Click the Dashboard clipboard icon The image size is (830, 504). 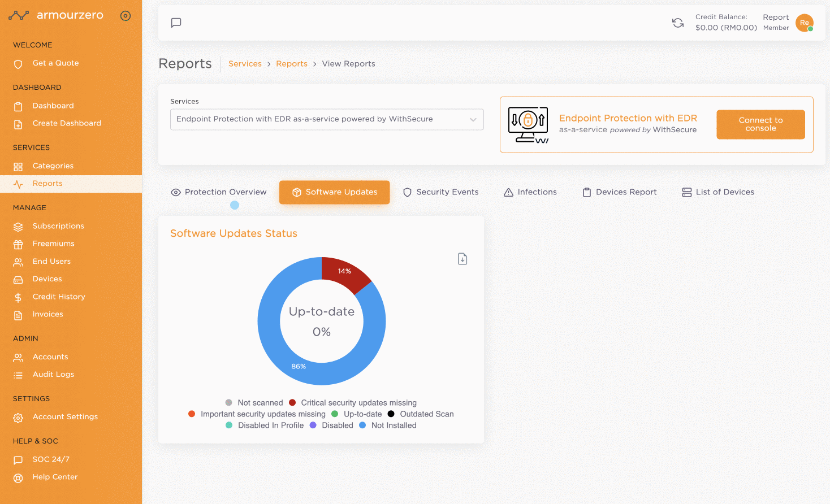pyautogui.click(x=18, y=106)
